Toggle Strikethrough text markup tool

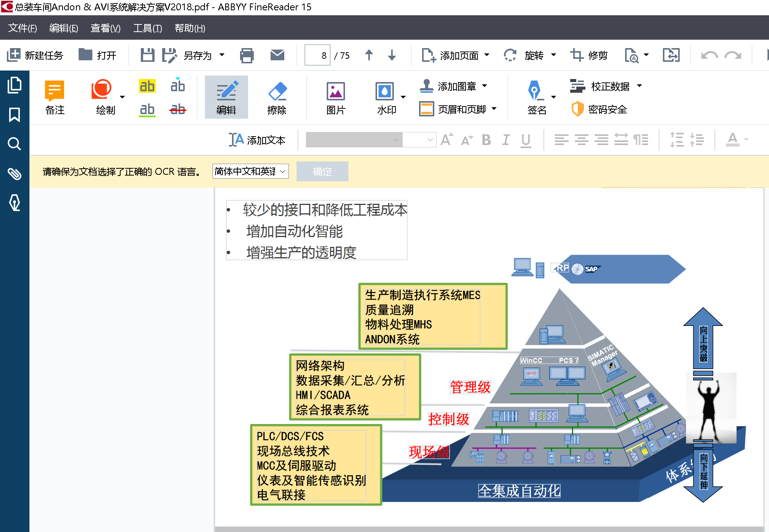point(178,110)
